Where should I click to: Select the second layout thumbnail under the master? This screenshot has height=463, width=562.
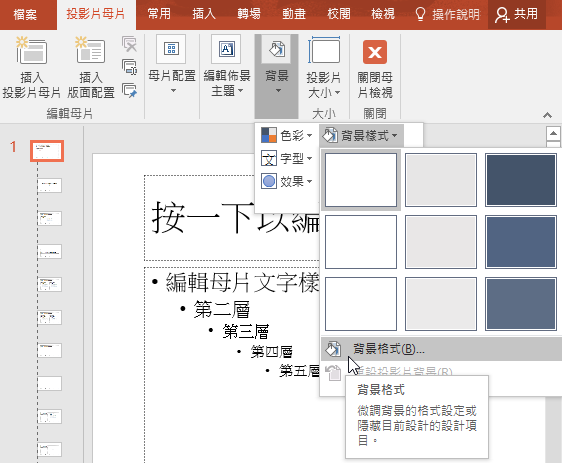coord(49,218)
